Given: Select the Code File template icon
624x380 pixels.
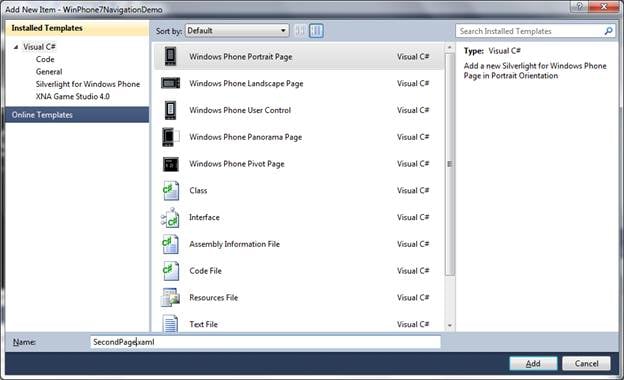Looking at the screenshot, I should 171,271.
